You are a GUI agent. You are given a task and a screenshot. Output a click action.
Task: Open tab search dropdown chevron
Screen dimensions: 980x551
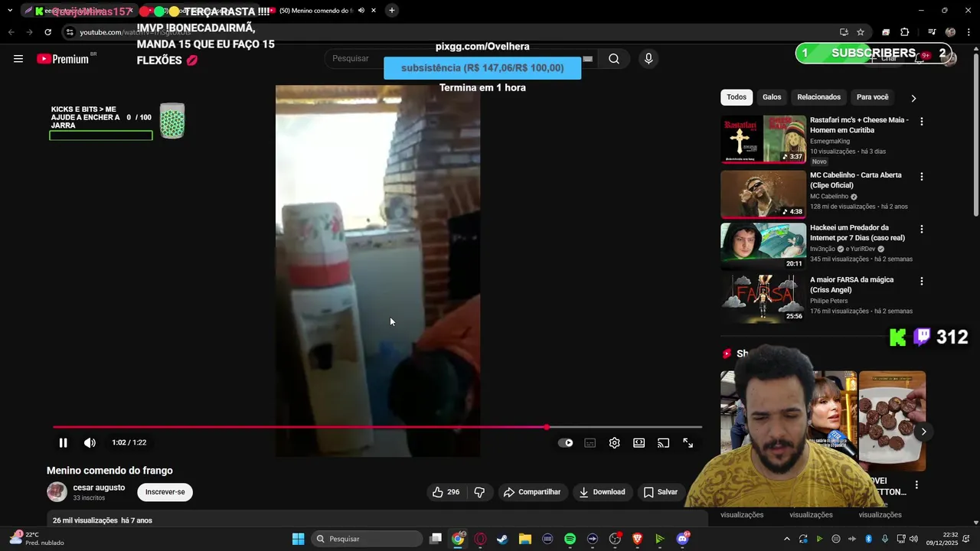(10, 11)
